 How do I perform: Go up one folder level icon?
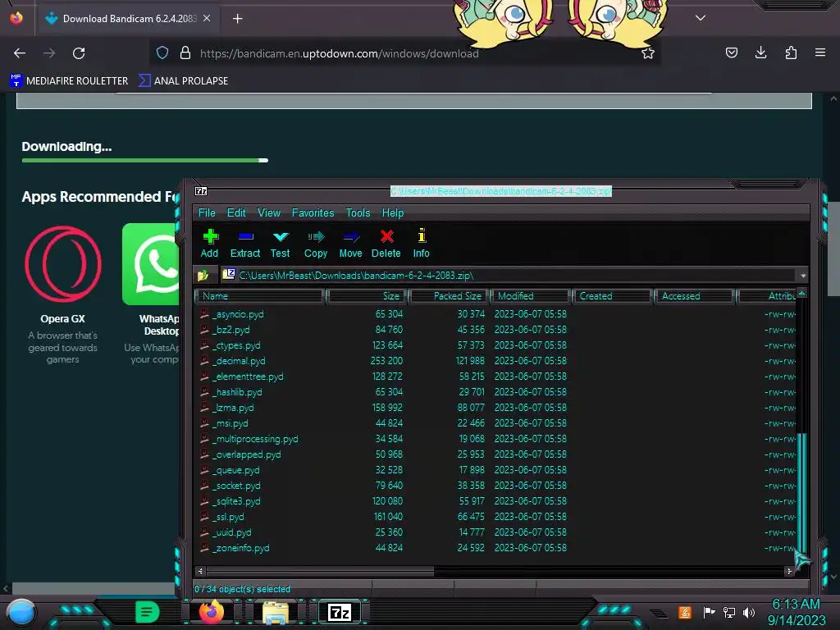203,276
